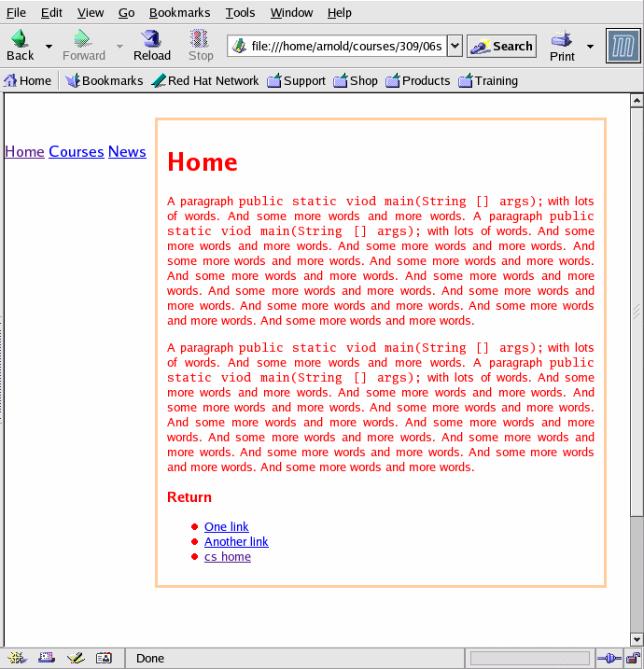Open Mail from status bar icon
This screenshot has height=669, width=644.
click(47, 658)
